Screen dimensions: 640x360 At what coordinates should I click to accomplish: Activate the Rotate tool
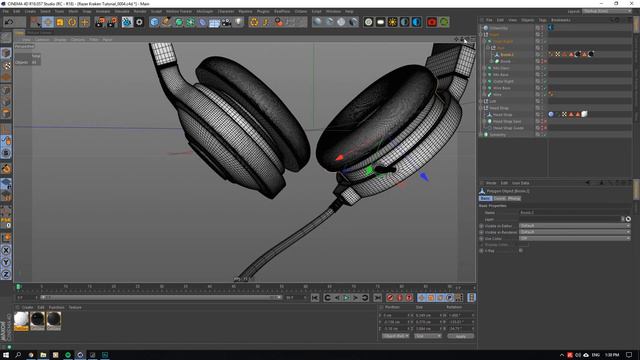pos(72,22)
